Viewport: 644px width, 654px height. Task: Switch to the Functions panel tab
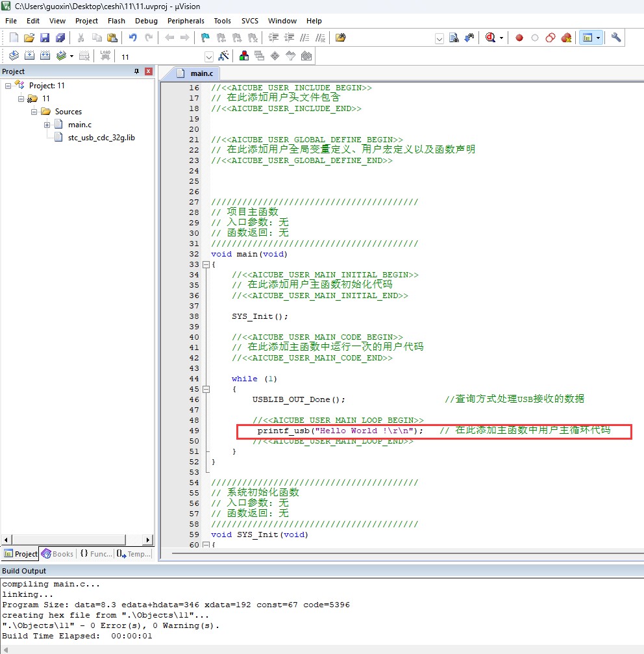click(x=96, y=554)
